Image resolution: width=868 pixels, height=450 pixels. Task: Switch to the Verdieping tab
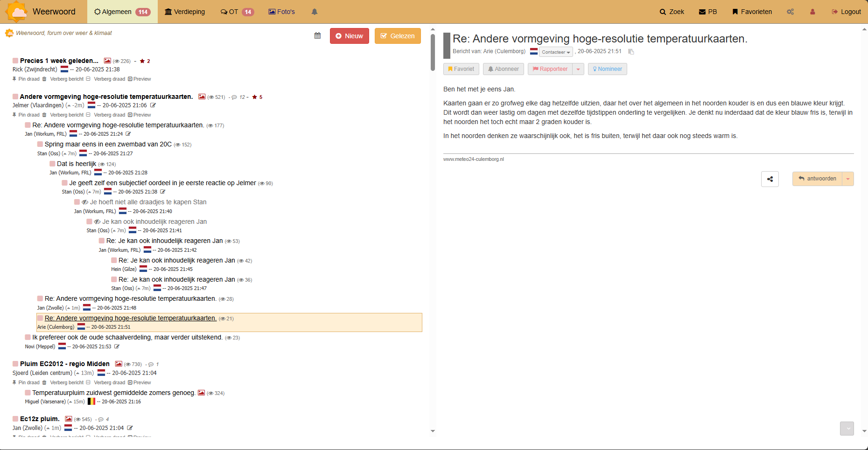pyautogui.click(x=185, y=12)
